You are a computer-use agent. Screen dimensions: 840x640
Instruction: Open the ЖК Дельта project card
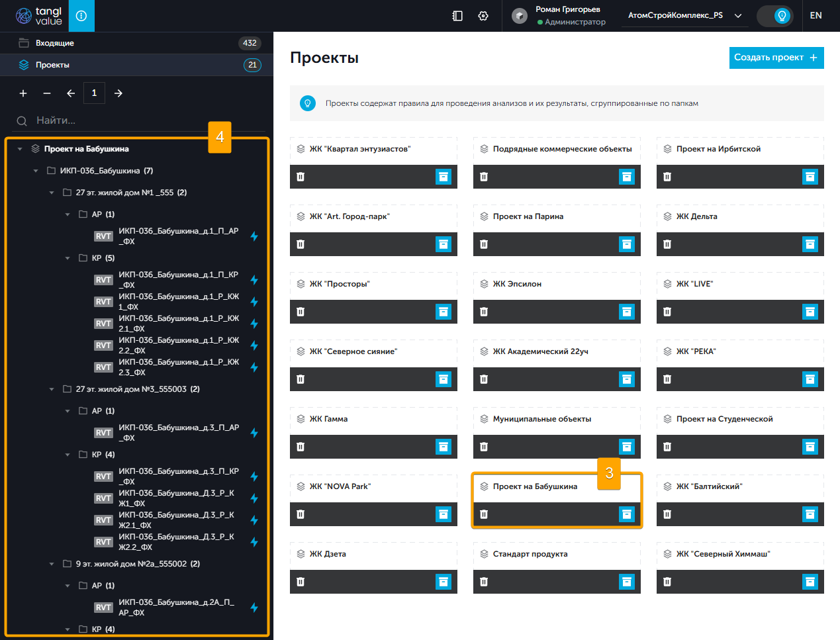[696, 216]
